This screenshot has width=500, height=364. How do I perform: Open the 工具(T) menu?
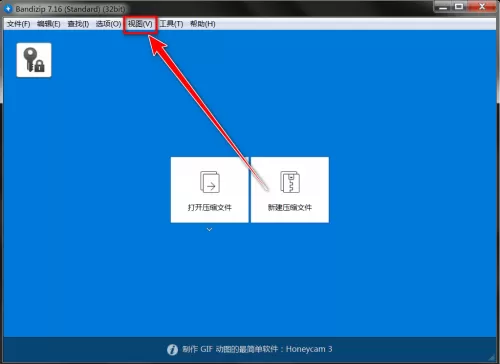pos(171,24)
